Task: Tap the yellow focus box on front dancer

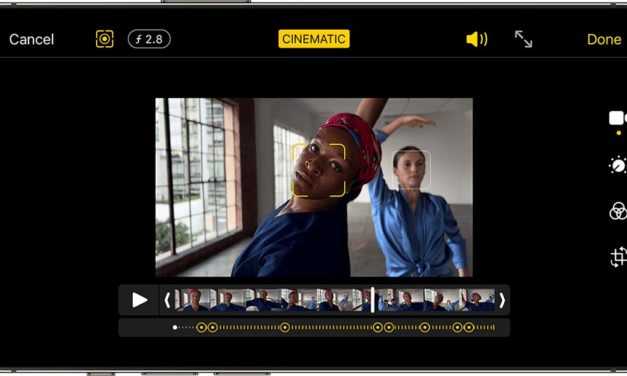Action: [319, 170]
